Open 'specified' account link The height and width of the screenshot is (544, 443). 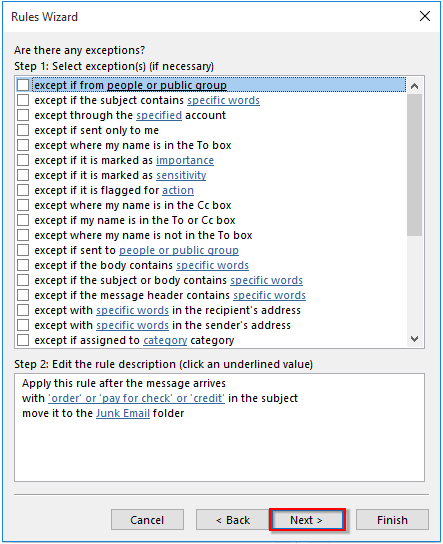[159, 115]
